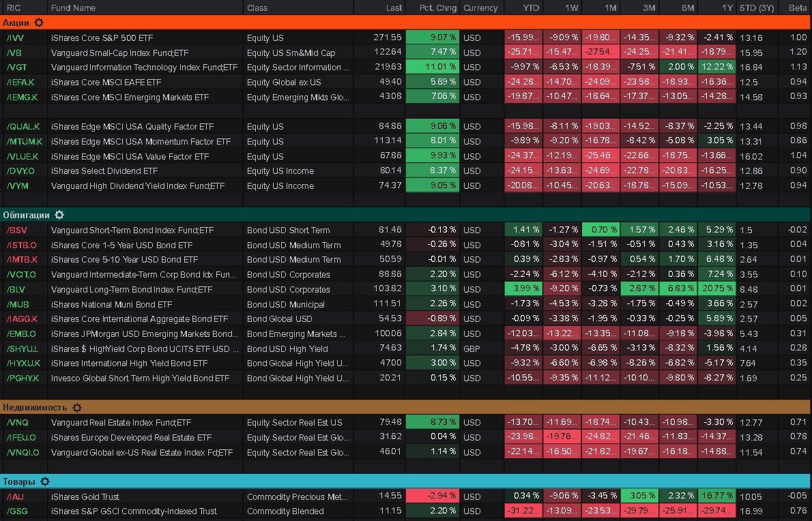Open the /IAGG.K ticker link
Viewport: 812px width, 521px height.
point(23,319)
